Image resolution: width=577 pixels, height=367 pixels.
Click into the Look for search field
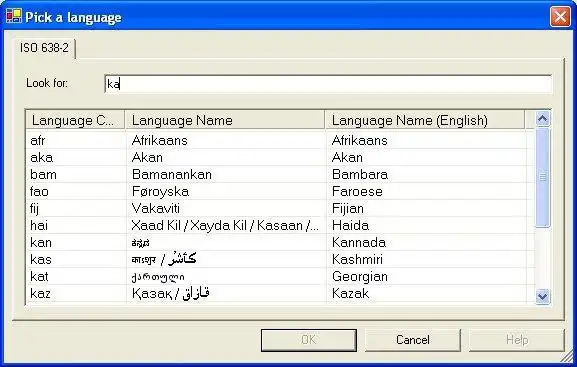(x=328, y=84)
